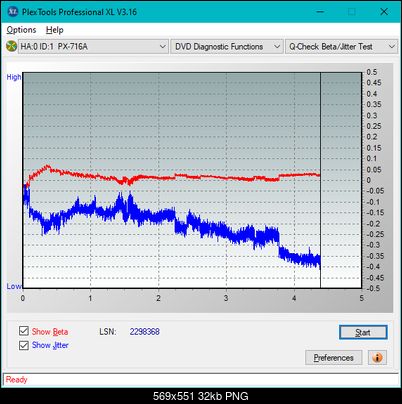
Task: Click the PlexTools XL title bar icon
Action: click(x=12, y=12)
